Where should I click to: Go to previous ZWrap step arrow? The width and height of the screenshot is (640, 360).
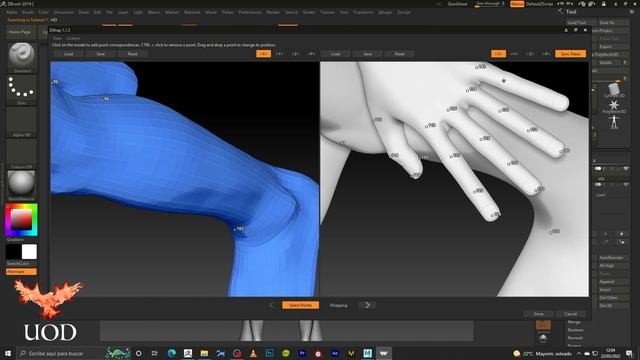click(272, 305)
